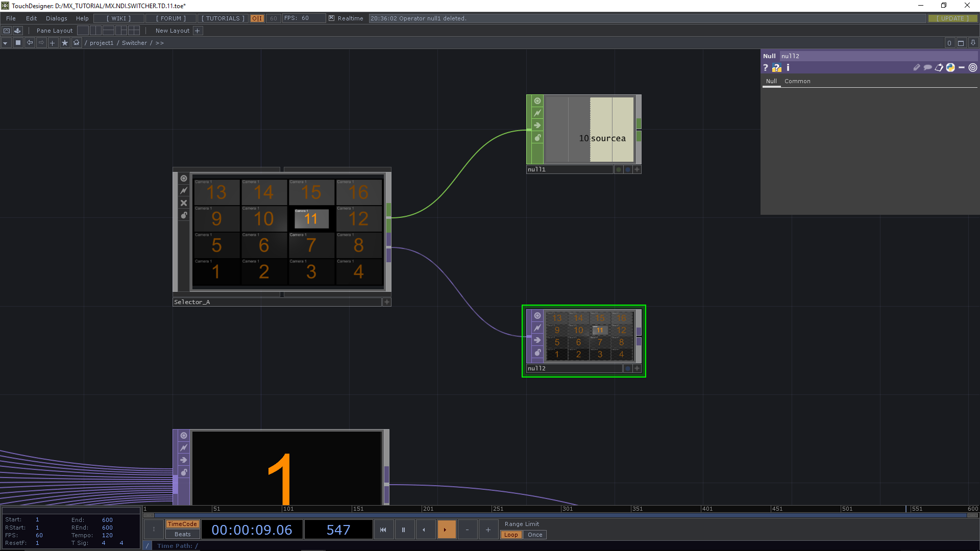980x551 pixels.
Task: Open the TUTORIALS link button
Action: click(223, 18)
